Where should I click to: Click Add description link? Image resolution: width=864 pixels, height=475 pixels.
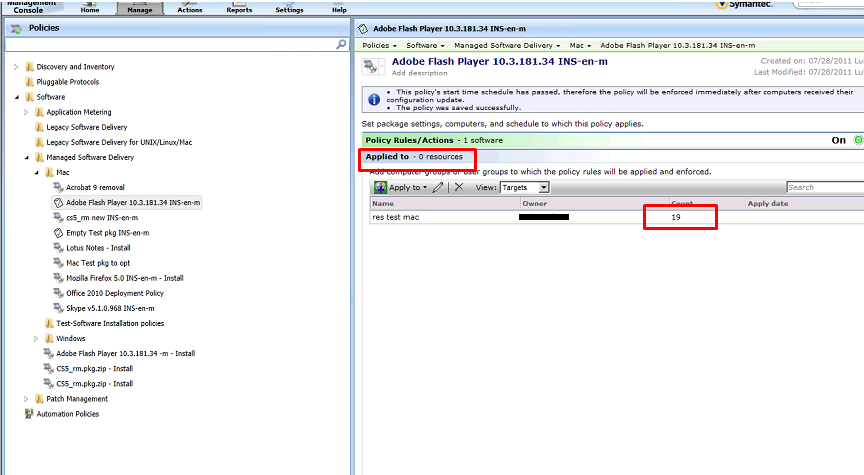(419, 73)
